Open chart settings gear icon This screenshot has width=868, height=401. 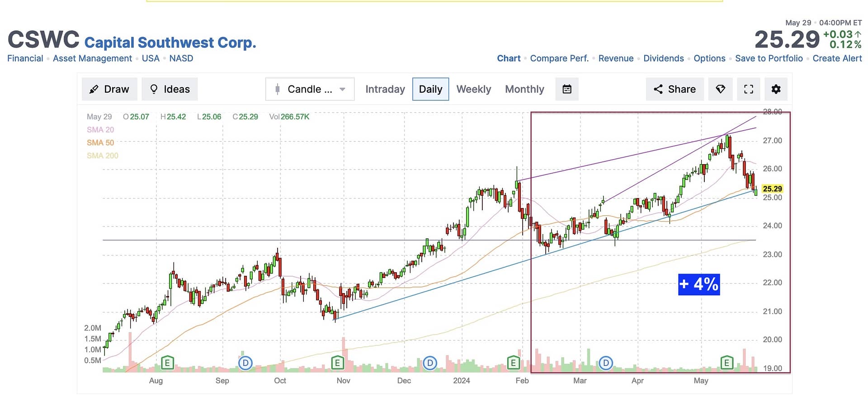(776, 89)
